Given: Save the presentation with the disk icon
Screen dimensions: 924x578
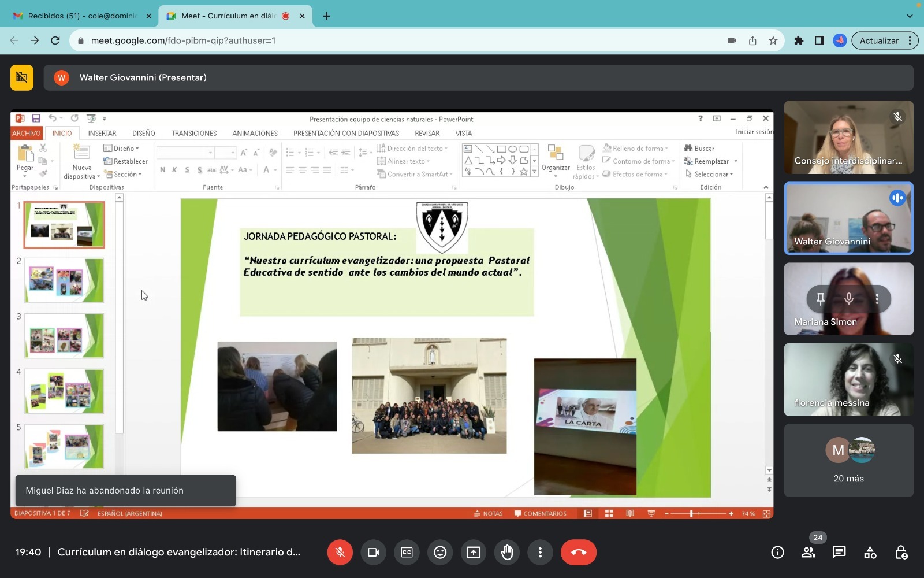Looking at the screenshot, I should pyautogui.click(x=36, y=118).
